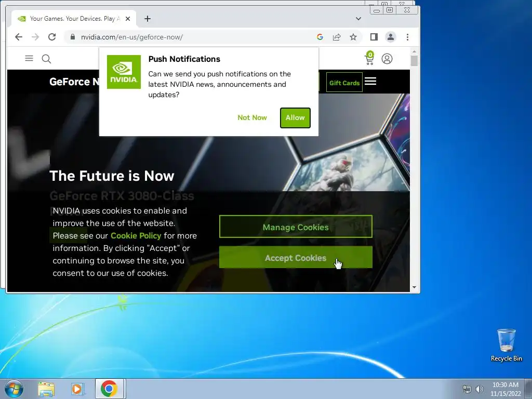Viewport: 532px width, 399px height.
Task: Decline push notifications with Not Now
Action: (252, 118)
